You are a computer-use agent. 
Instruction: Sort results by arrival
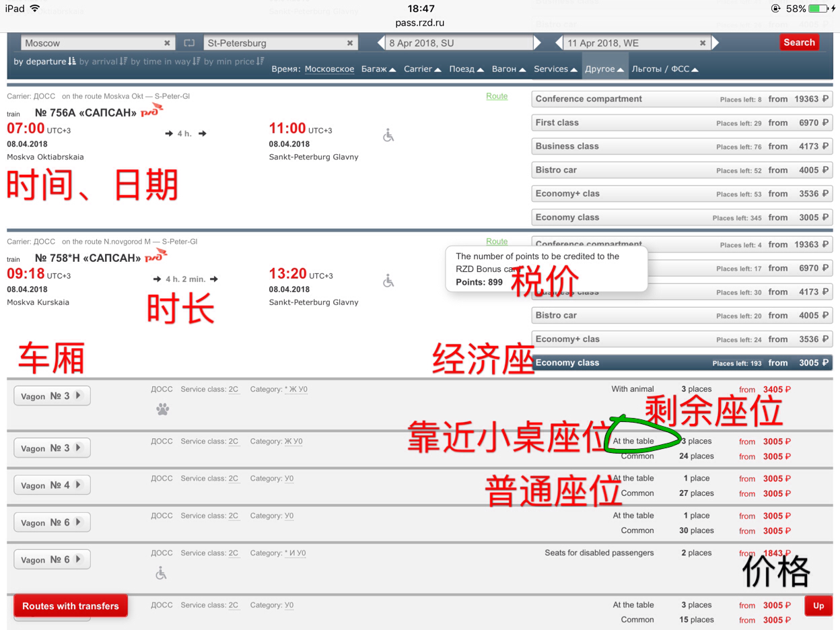pyautogui.click(x=103, y=61)
